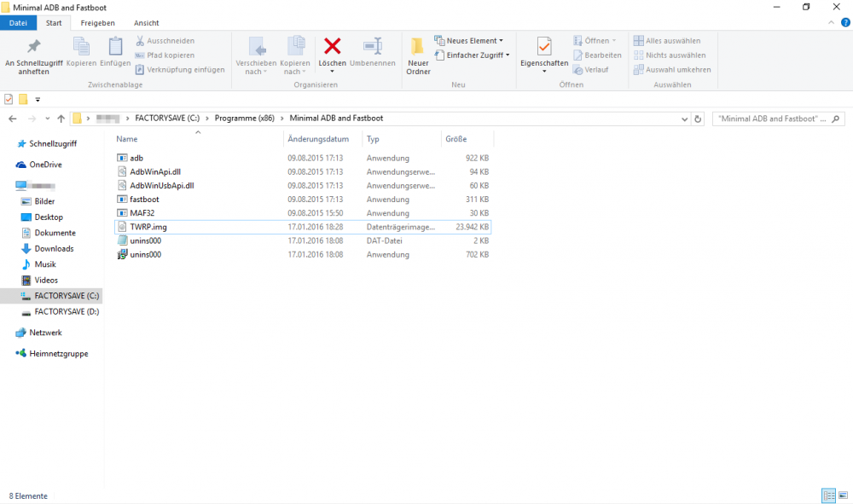Expand the Neues Element dropdown
Viewport: 853px width, 504px height.
tap(468, 41)
